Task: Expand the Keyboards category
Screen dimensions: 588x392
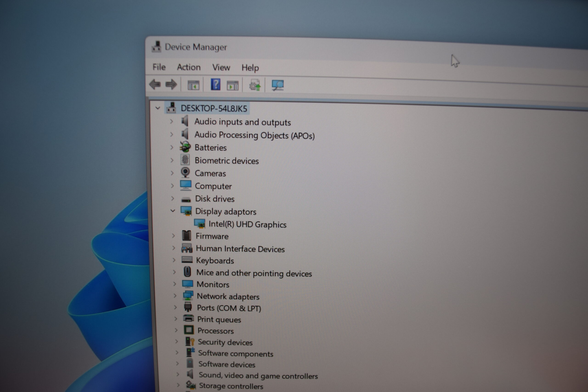Action: point(174,260)
